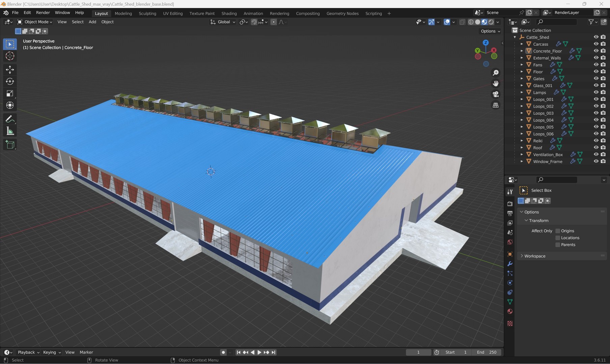610x364 pixels.
Task: Collapse the Cattle_Shed collection
Action: coord(515,37)
